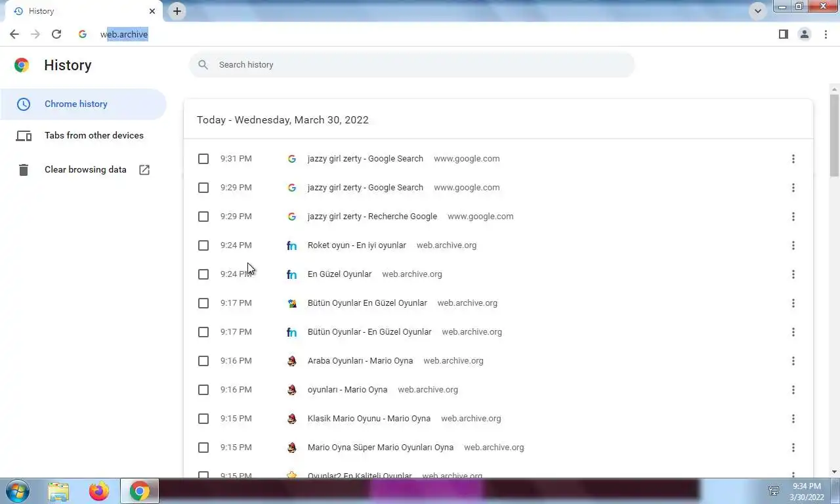The height and width of the screenshot is (504, 840).
Task: Open actions menu for Mario Oyna Süper Mario entry
Action: (x=793, y=448)
